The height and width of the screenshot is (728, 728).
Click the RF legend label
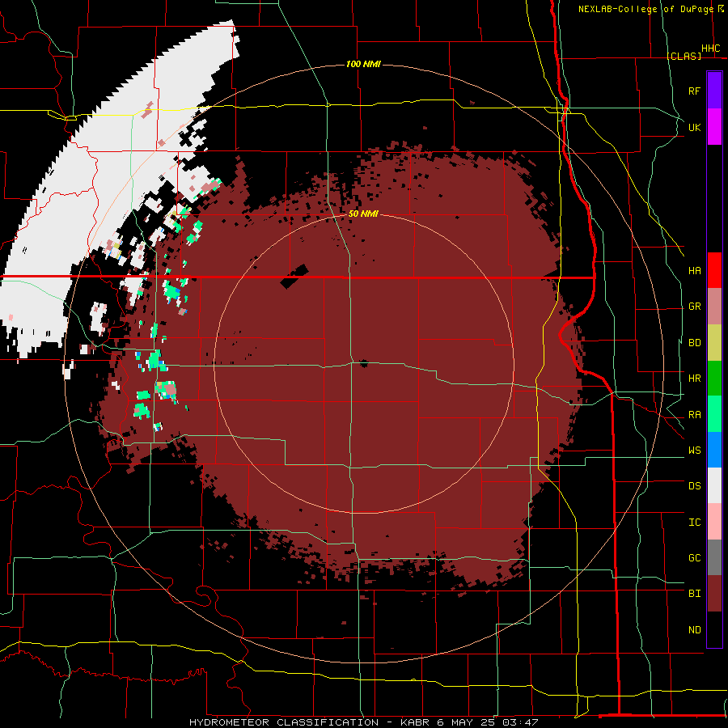pos(694,91)
